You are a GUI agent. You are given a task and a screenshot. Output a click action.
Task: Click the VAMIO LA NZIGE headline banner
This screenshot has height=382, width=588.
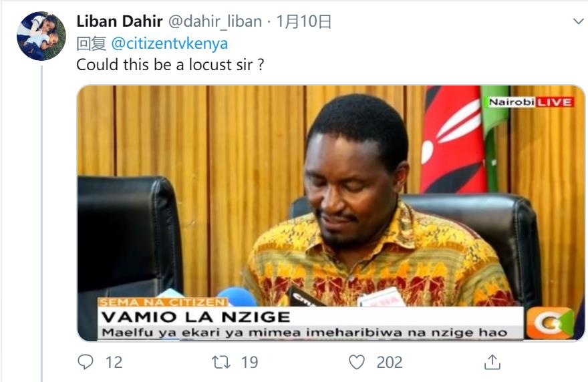(195, 317)
